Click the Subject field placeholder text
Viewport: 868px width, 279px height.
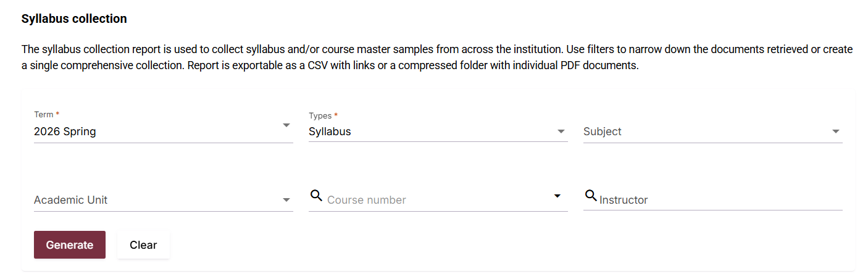[603, 131]
